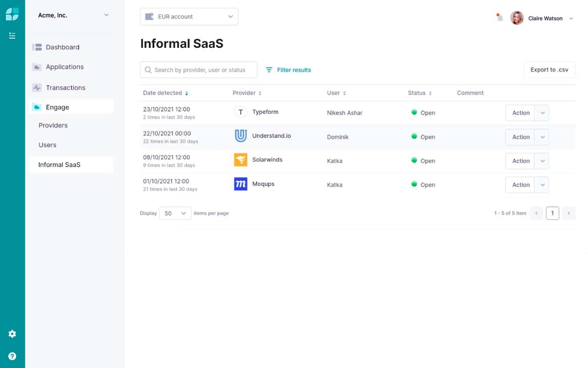Sort by Provider column arrows
The height and width of the screenshot is (368, 588).
point(260,93)
